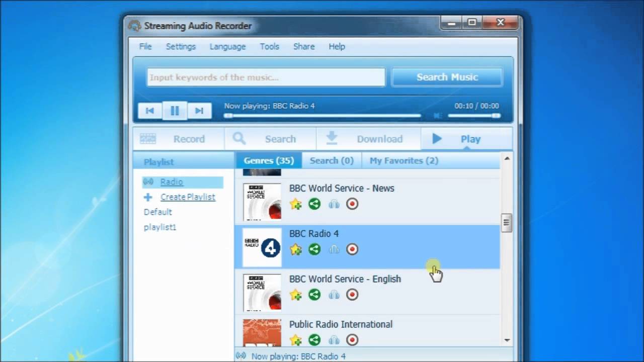Open the Language menu

click(x=227, y=46)
